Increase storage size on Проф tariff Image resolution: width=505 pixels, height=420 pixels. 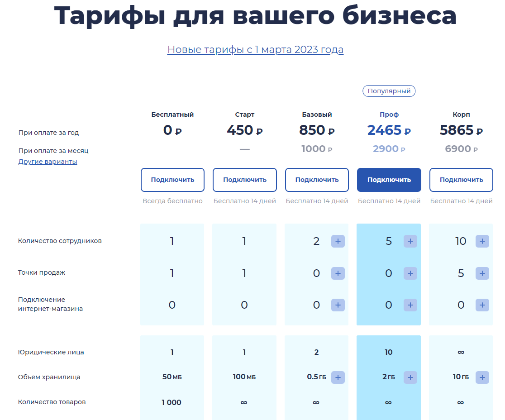coord(410,377)
